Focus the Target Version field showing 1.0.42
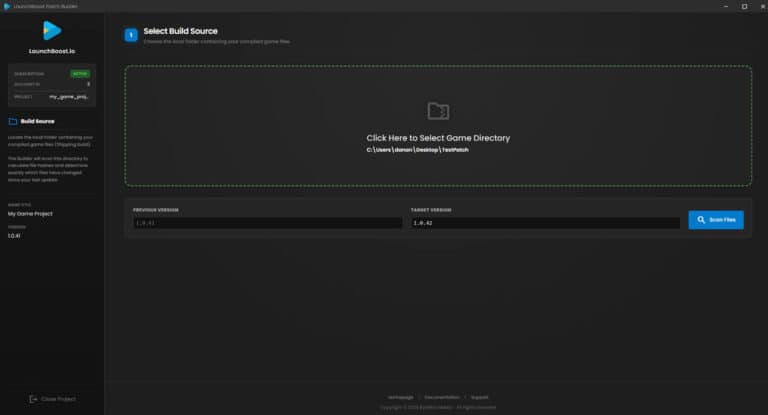 coord(545,223)
